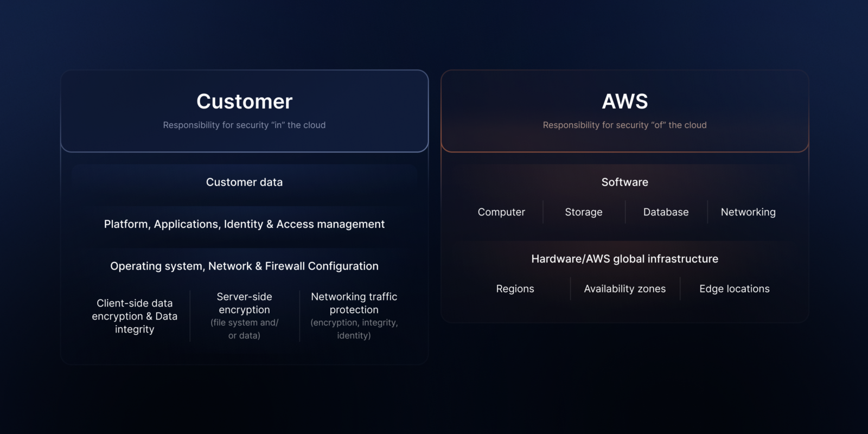Click the Edge locations label
The height and width of the screenshot is (434, 868).
click(x=734, y=289)
